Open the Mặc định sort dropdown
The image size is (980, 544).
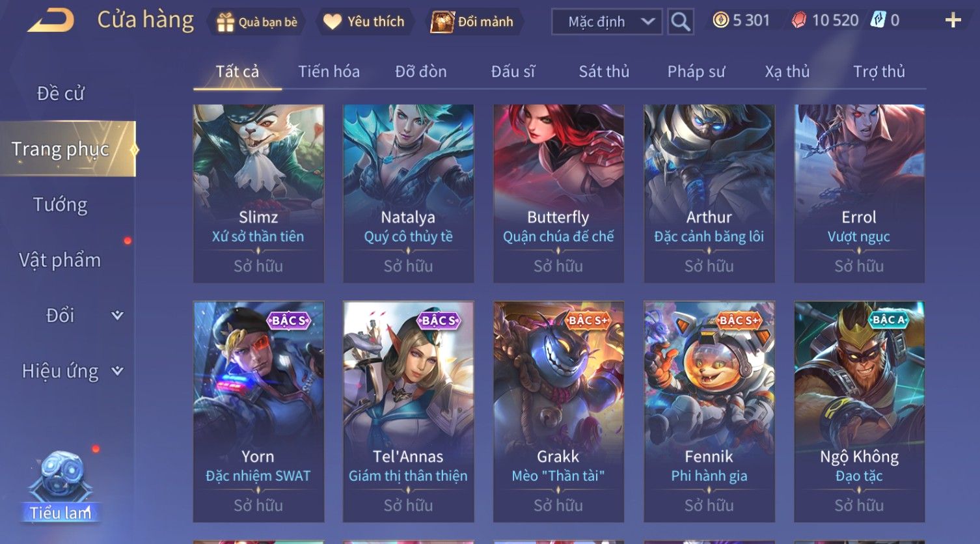pos(607,21)
